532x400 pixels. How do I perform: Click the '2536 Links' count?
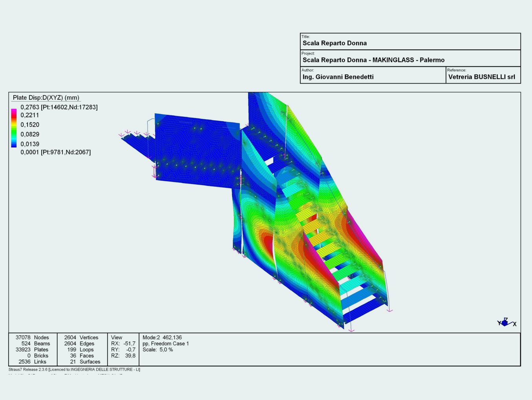pyautogui.click(x=32, y=362)
